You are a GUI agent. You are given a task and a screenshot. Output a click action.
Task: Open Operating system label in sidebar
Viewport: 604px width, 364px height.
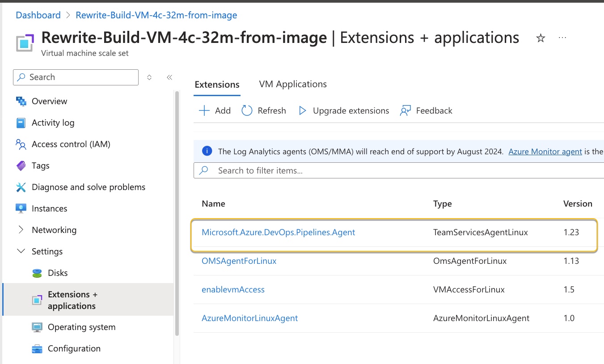click(81, 327)
